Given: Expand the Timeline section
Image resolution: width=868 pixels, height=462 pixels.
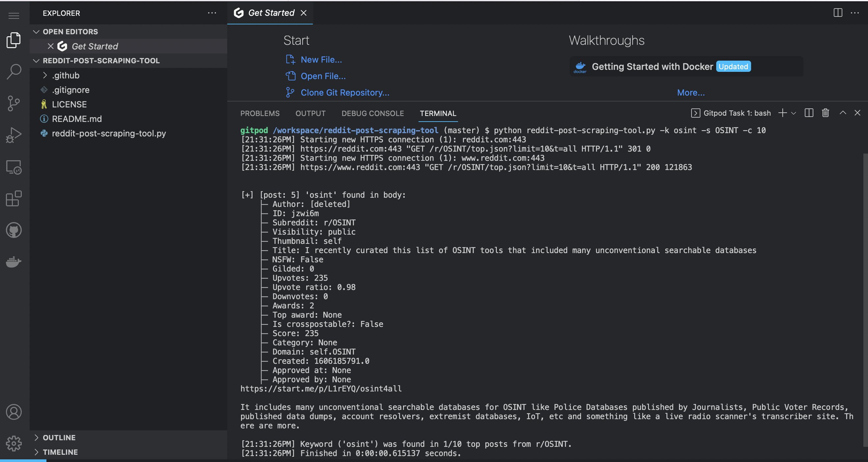Looking at the screenshot, I should tap(128, 452).
